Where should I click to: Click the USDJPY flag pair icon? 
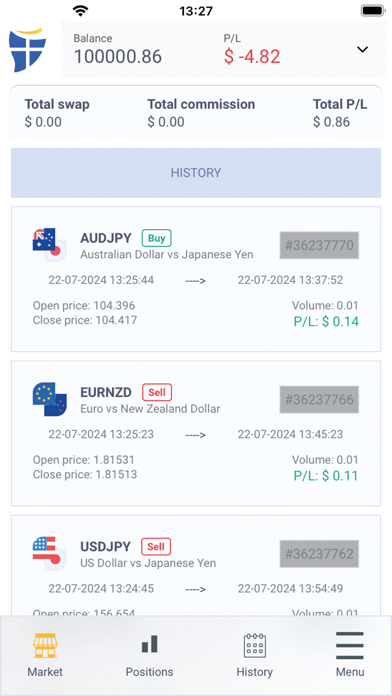[x=49, y=553]
